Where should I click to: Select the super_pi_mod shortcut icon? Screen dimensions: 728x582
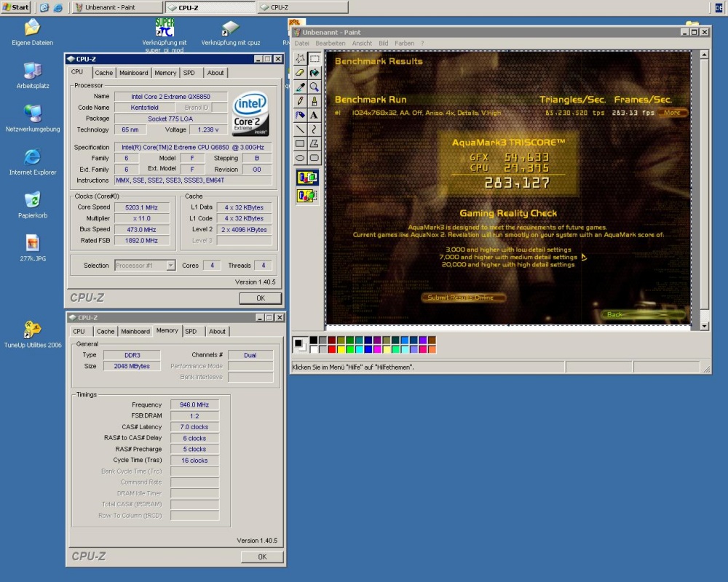coord(165,35)
